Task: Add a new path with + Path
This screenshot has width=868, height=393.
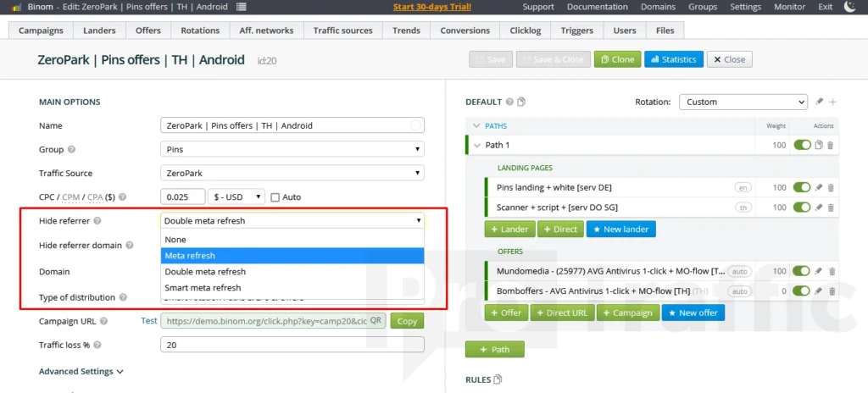Action: (x=495, y=349)
